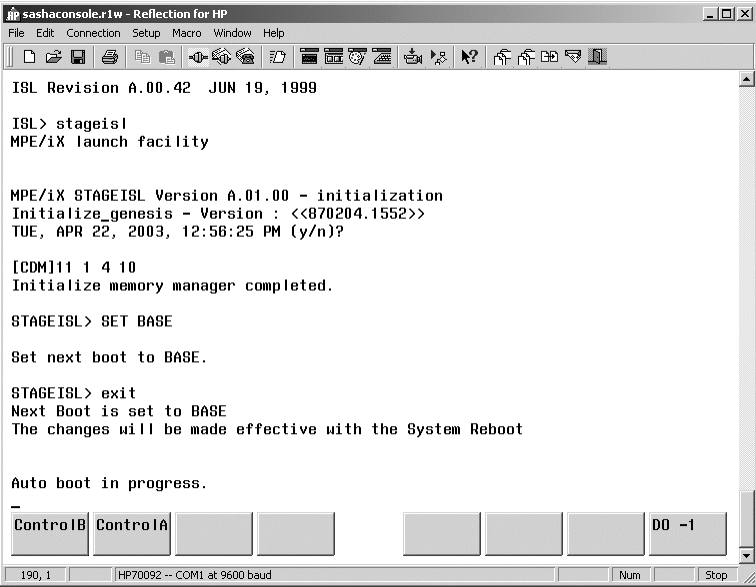Click the 'Auto boot in progress.' line
This screenshot has width=756, height=587.
(x=109, y=483)
